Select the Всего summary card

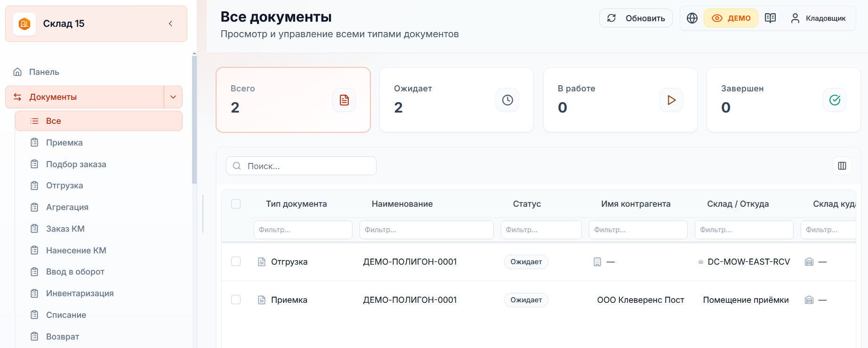tap(293, 100)
